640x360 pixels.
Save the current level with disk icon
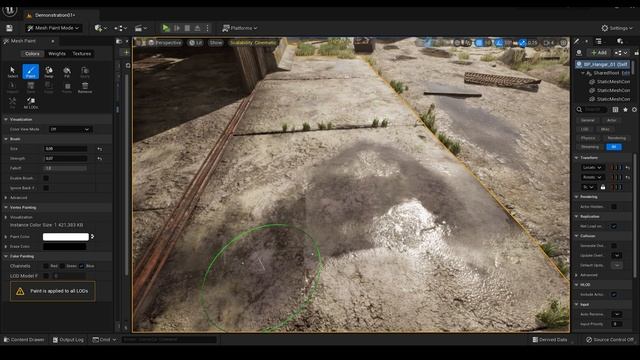pyautogui.click(x=9, y=28)
